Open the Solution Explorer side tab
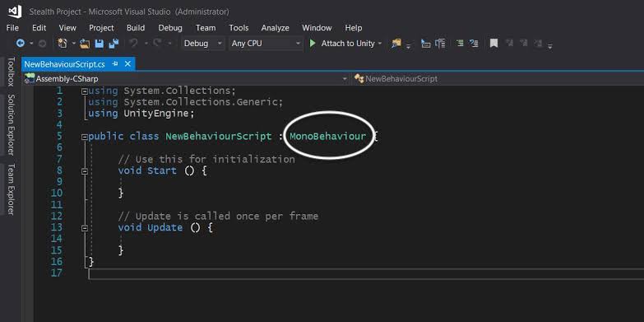644x322 pixels. click(11, 125)
